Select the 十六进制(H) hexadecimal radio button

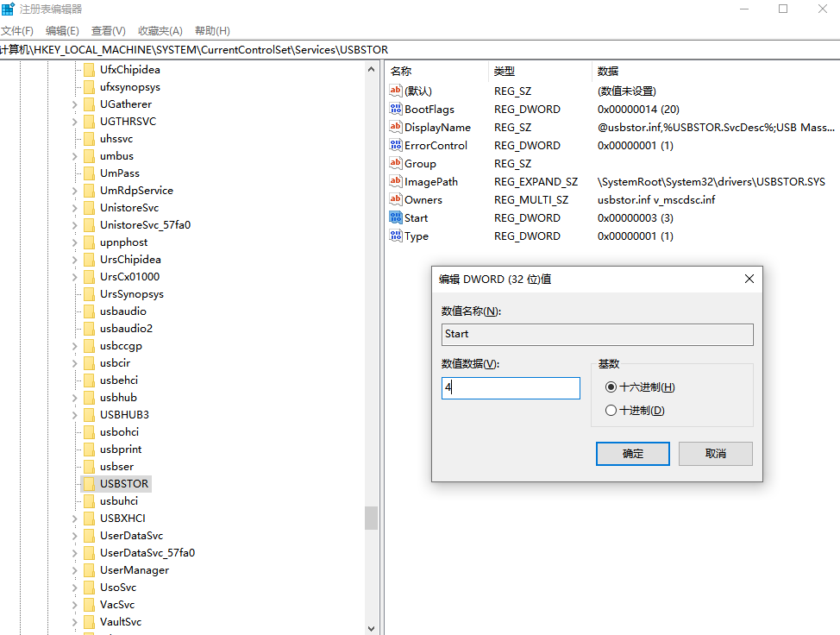[611, 387]
